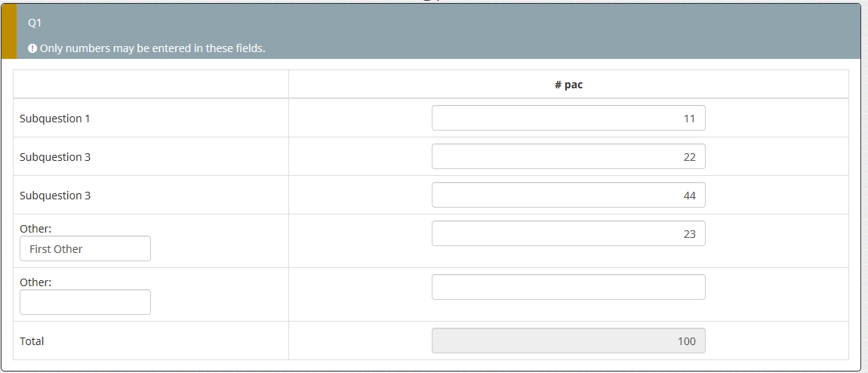Image resolution: width=868 pixels, height=373 pixels.
Task: Click the number field containing 23
Action: 568,234
